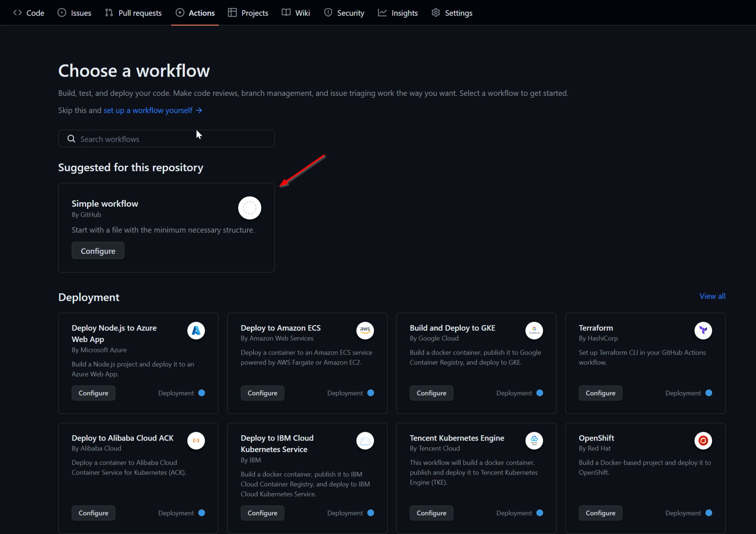Viewport: 756px width, 534px height.
Task: Configure Build and Deploy to GKE
Action: click(x=432, y=393)
